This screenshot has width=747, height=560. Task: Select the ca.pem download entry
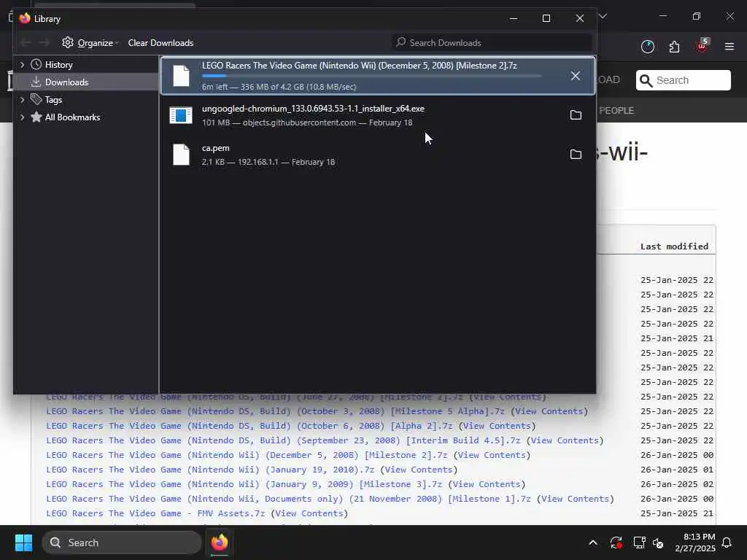(x=378, y=155)
